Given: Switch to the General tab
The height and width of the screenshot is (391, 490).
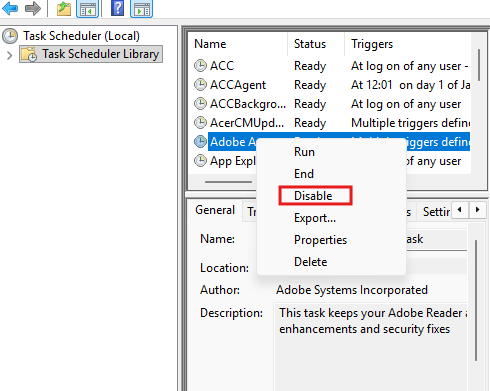Looking at the screenshot, I should click(215, 210).
